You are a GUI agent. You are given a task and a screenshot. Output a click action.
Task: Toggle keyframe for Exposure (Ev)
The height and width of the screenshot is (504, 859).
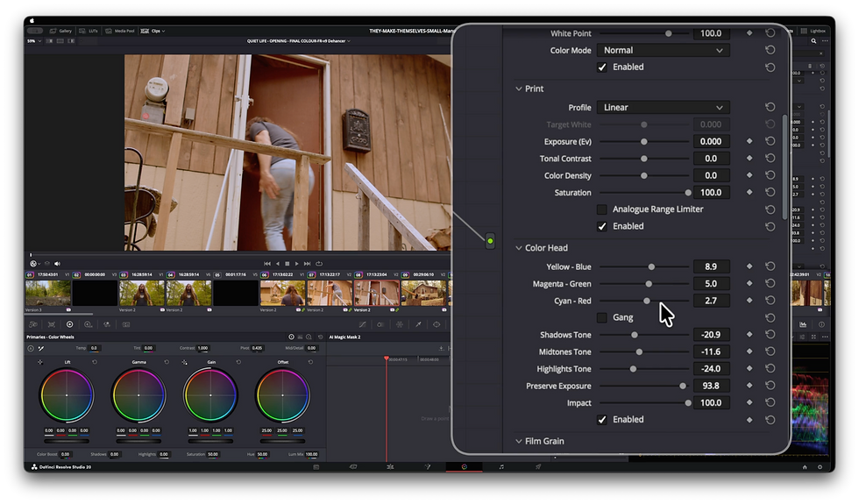point(749,141)
